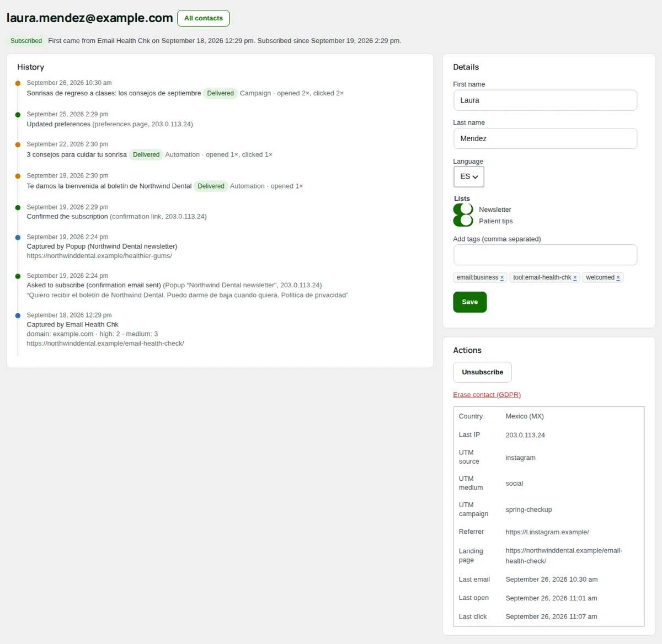Select UTM campaign value spring-checkup
The height and width of the screenshot is (644, 662).
[x=528, y=509]
